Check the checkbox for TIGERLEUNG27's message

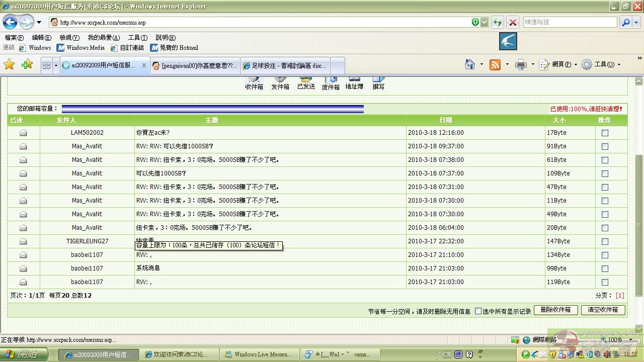coord(604,241)
